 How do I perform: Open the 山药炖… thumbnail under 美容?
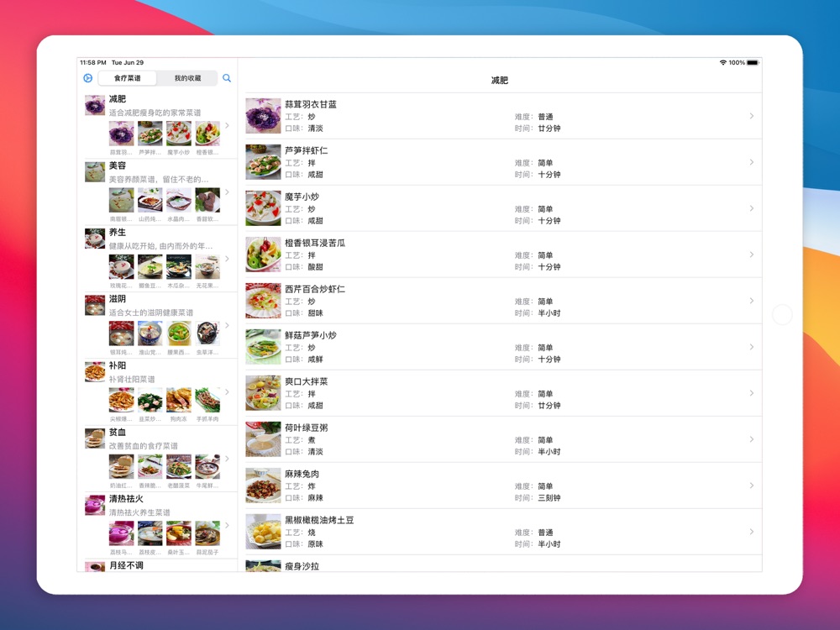pyautogui.click(x=150, y=200)
